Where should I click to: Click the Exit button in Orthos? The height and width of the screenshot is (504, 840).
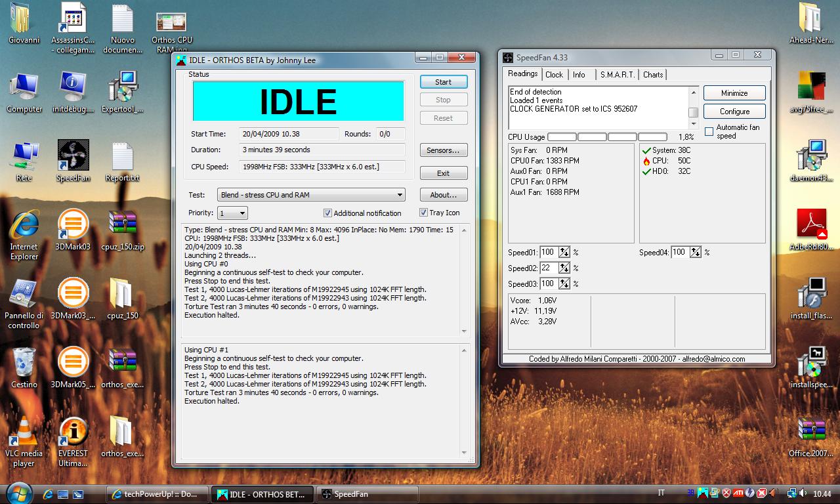pyautogui.click(x=444, y=173)
